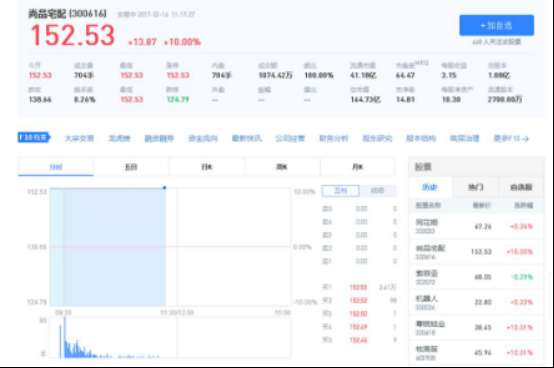Open the 资金流向 section link
This screenshot has width=554, height=368.
pyautogui.click(x=203, y=138)
